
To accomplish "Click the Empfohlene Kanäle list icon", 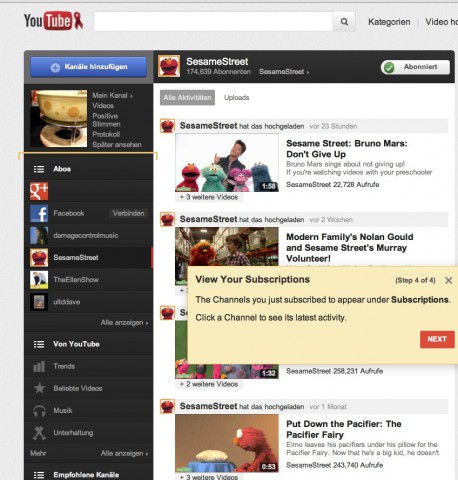I will 39,475.
